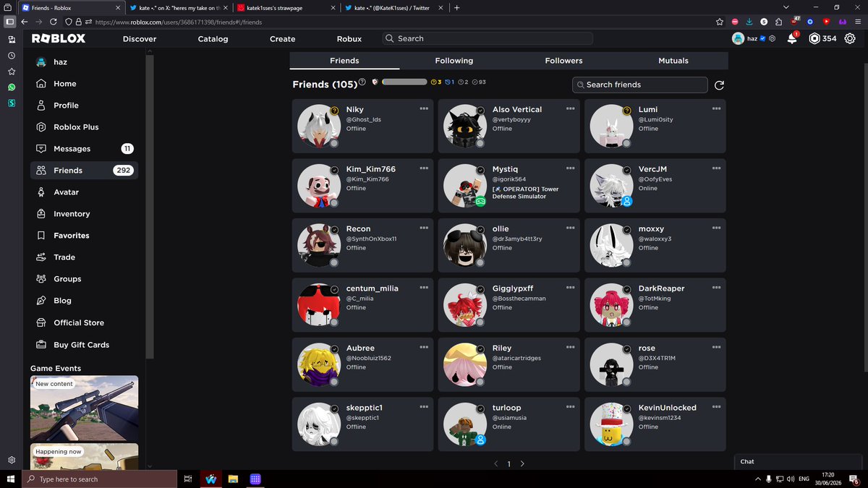Click into the Roblox Search field

[488, 38]
